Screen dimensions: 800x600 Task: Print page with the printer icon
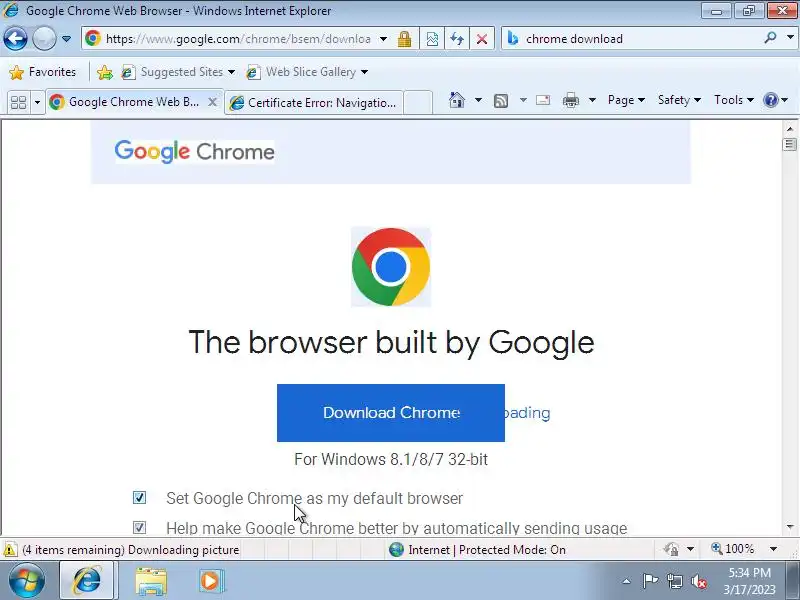pyautogui.click(x=570, y=101)
